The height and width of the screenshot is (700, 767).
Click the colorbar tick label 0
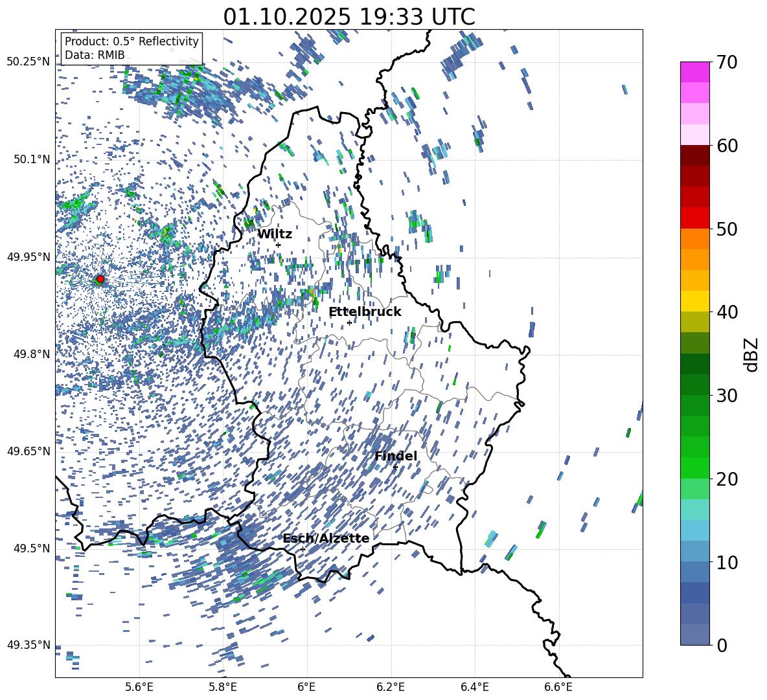pyautogui.click(x=721, y=645)
